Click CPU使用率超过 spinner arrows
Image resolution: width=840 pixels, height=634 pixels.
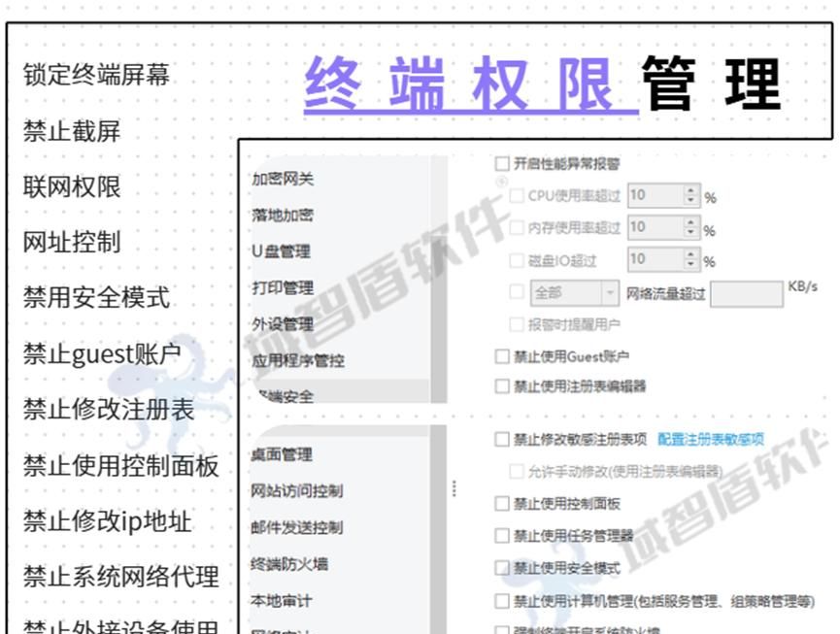[690, 195]
